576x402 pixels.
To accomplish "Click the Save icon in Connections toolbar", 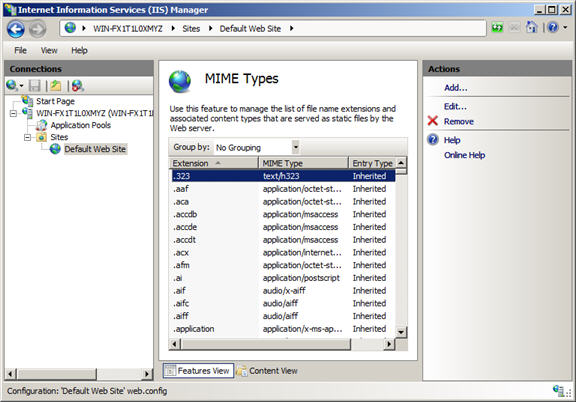I will pos(35,86).
